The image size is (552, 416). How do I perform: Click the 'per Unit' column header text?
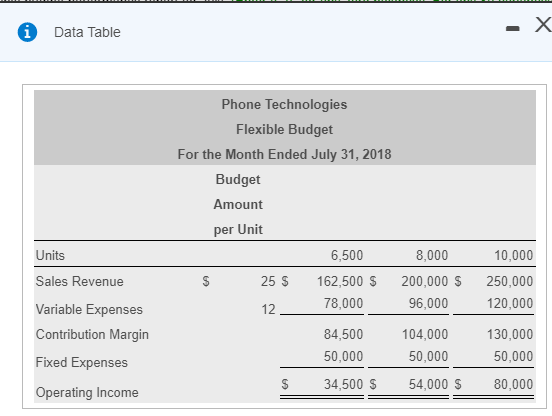point(238,229)
